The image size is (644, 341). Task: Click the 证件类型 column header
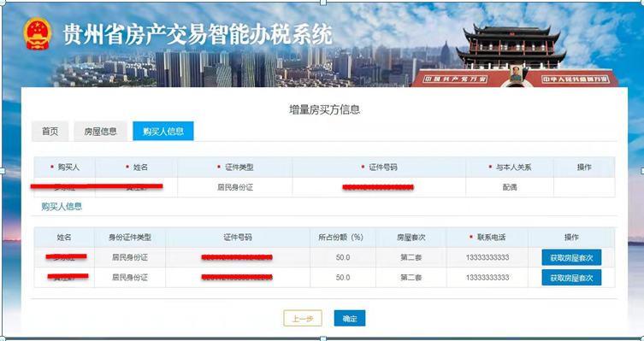pos(235,168)
